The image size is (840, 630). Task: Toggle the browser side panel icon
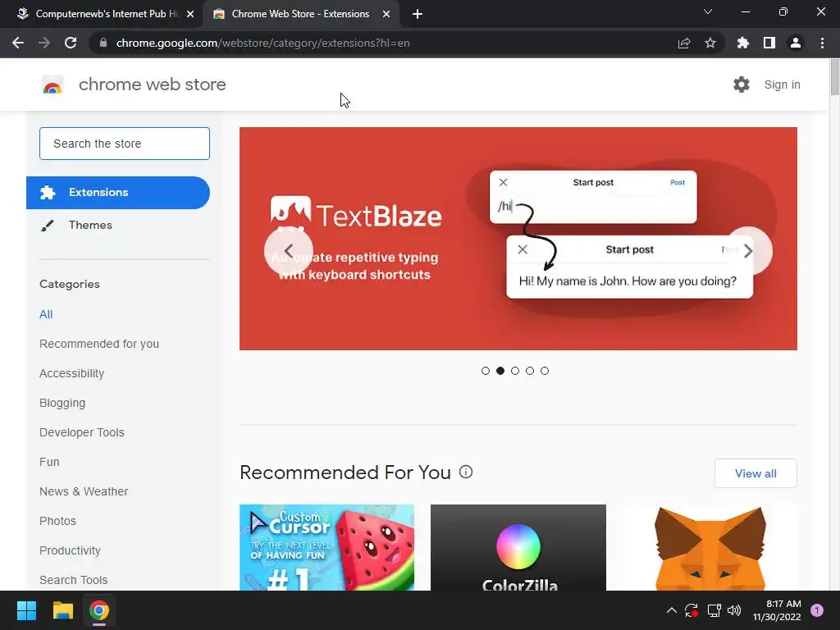coord(769,43)
